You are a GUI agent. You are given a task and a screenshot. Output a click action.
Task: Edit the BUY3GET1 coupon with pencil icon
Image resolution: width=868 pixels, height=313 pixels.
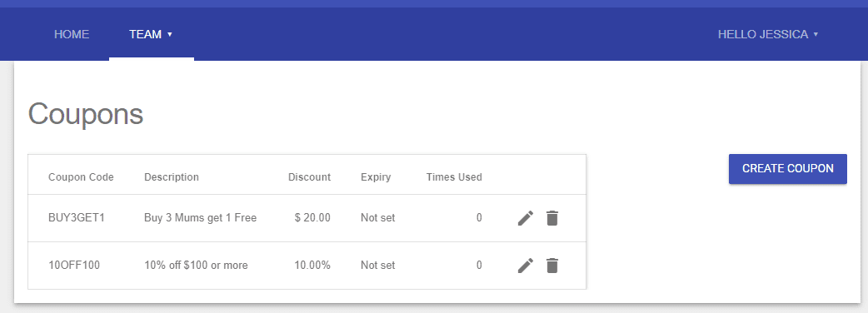(526, 218)
